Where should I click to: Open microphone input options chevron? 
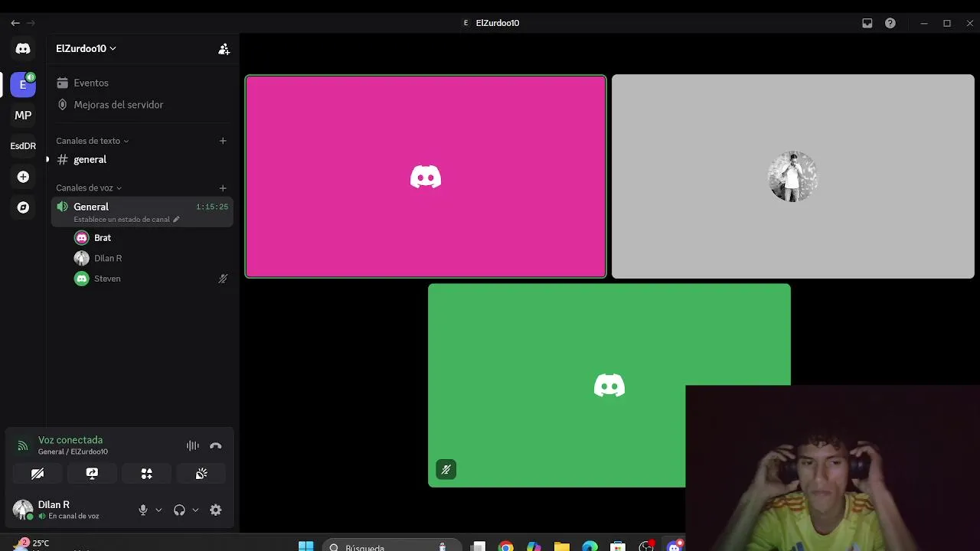click(158, 510)
